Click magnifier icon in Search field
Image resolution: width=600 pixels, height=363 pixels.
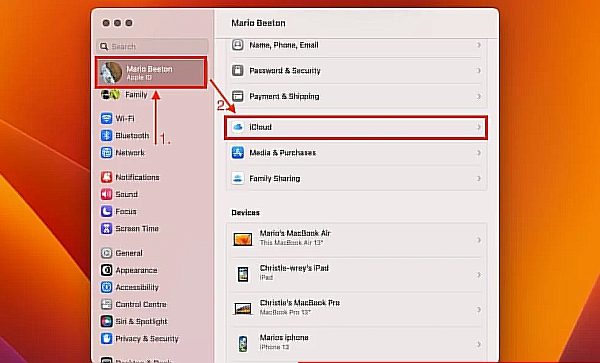[x=104, y=47]
